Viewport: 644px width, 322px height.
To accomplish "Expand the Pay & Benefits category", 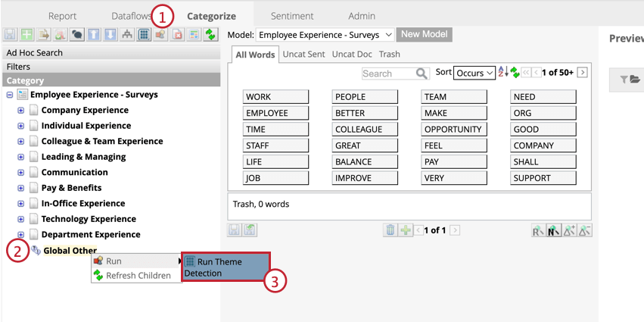I will 20,188.
